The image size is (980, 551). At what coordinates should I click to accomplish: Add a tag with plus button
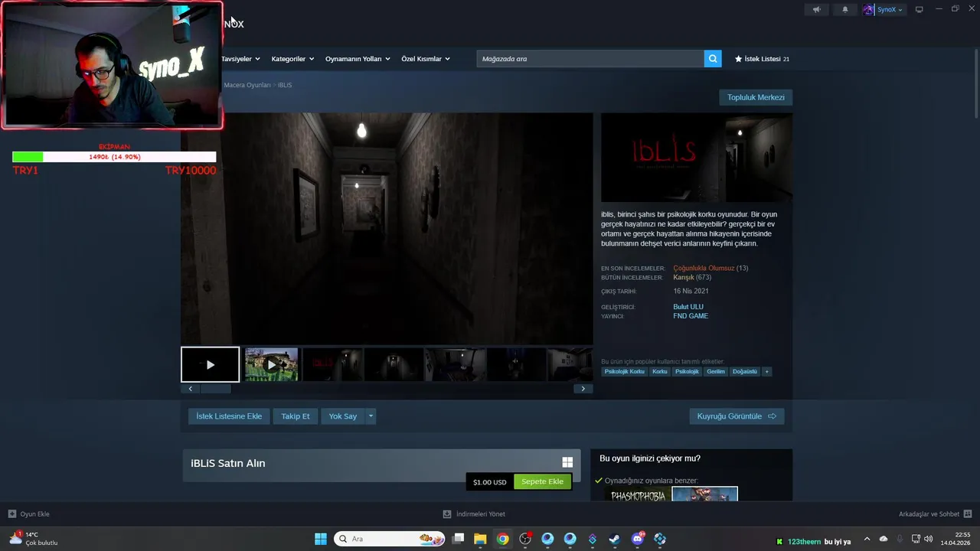point(766,372)
